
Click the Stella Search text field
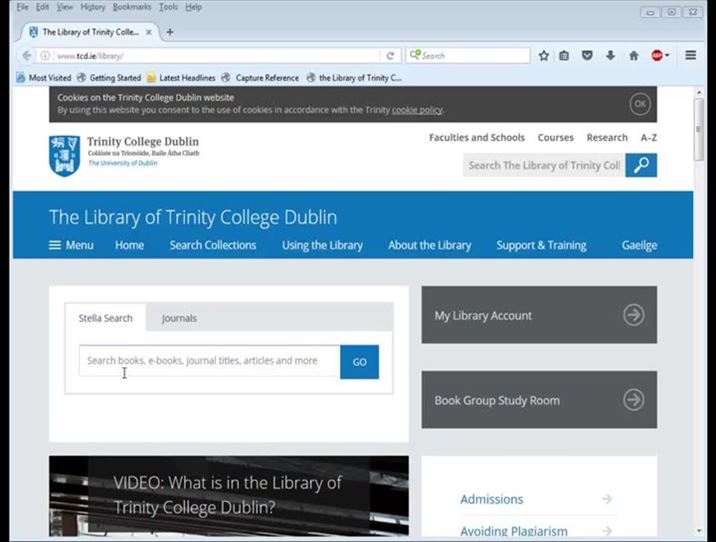click(209, 361)
